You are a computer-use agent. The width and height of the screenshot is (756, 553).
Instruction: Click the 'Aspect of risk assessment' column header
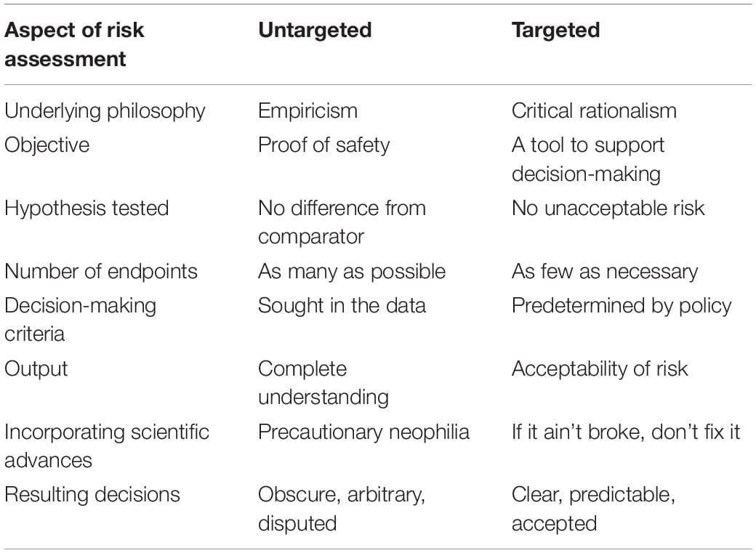74,44
